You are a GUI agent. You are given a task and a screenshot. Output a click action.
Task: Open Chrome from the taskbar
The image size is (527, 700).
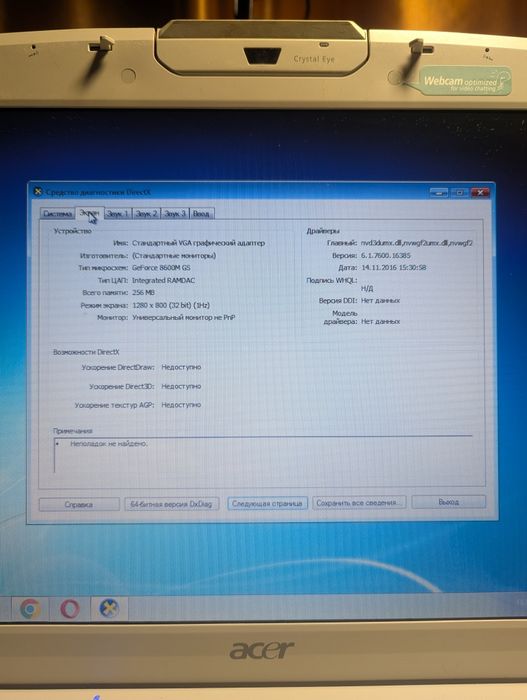[30, 608]
